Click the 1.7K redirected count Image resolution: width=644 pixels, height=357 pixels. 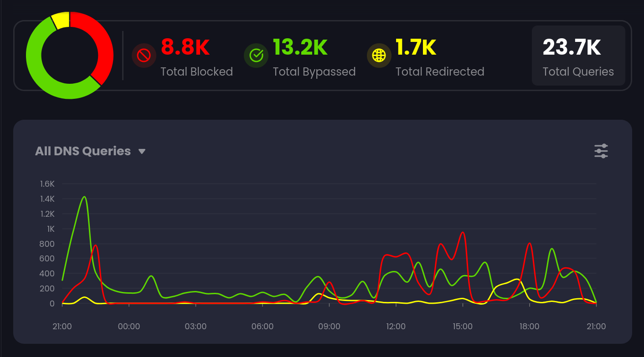coord(416,47)
